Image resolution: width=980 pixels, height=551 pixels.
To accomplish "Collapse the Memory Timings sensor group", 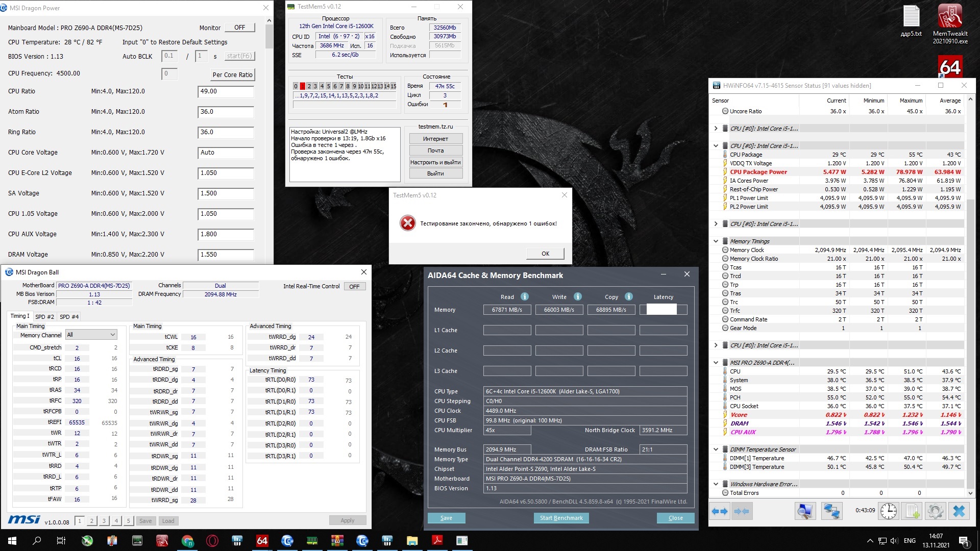I will point(716,241).
